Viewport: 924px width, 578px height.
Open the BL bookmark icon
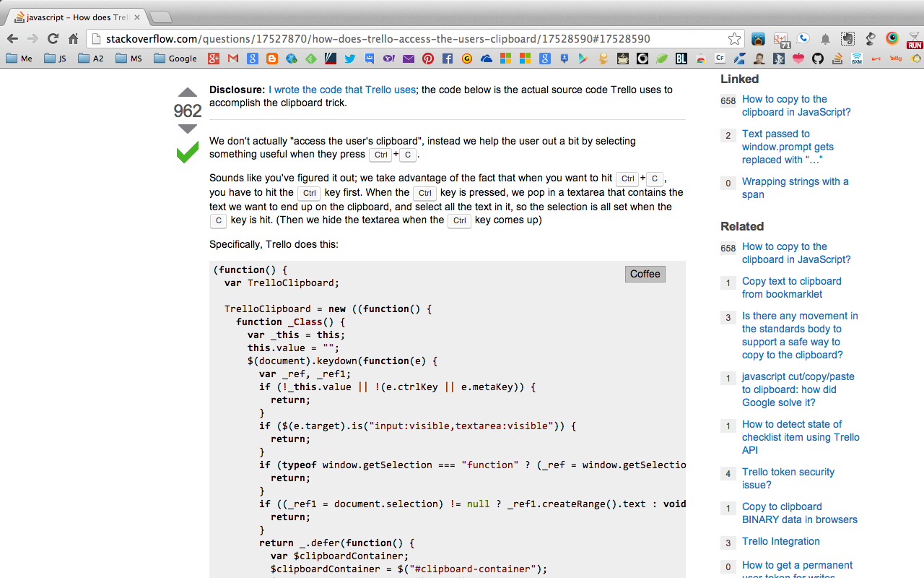(x=681, y=59)
